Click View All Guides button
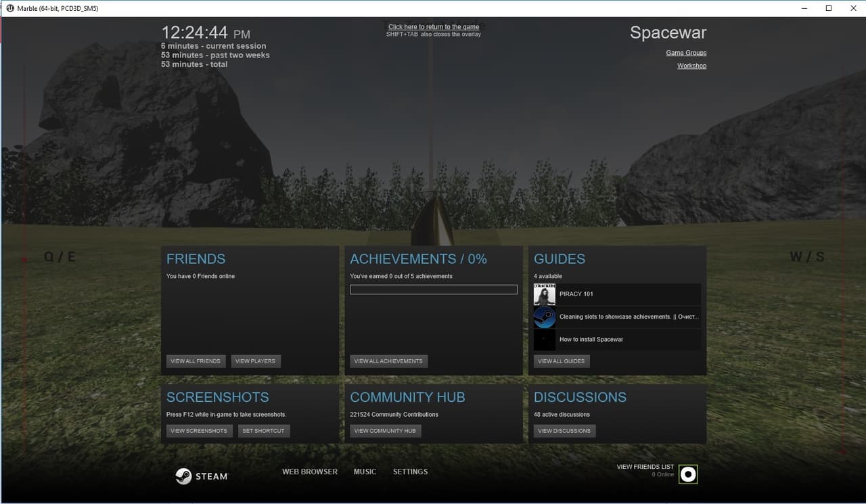The width and height of the screenshot is (866, 504). click(x=562, y=361)
